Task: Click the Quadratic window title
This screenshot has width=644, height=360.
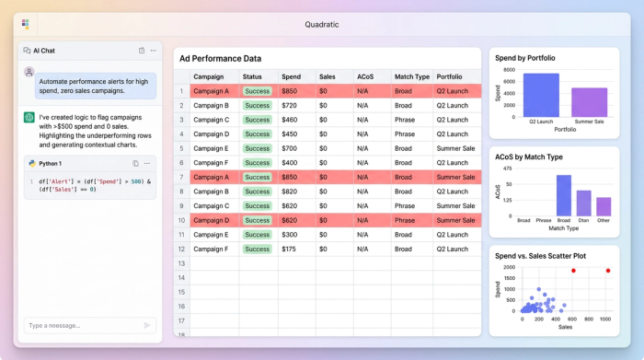Action: [x=322, y=25]
